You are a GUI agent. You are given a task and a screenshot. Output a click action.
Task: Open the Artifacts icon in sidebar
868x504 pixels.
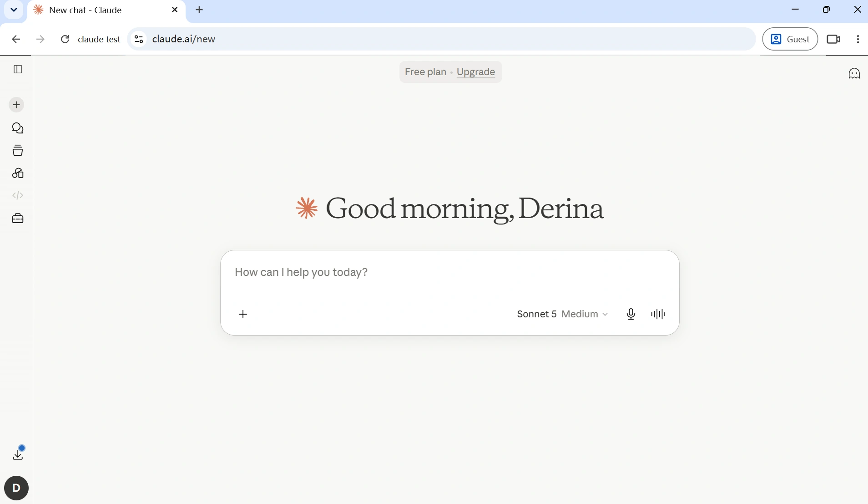pos(18,173)
